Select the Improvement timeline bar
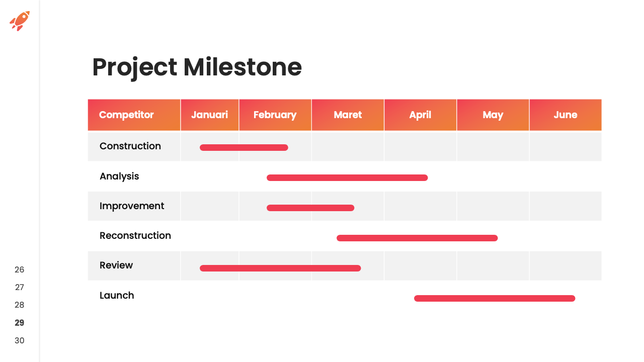 (310, 208)
